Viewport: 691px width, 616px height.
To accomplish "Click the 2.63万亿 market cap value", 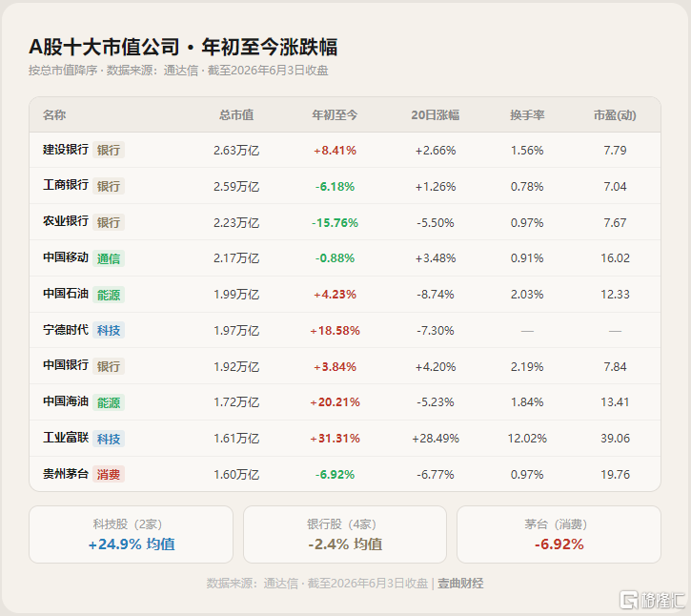I will (236, 151).
